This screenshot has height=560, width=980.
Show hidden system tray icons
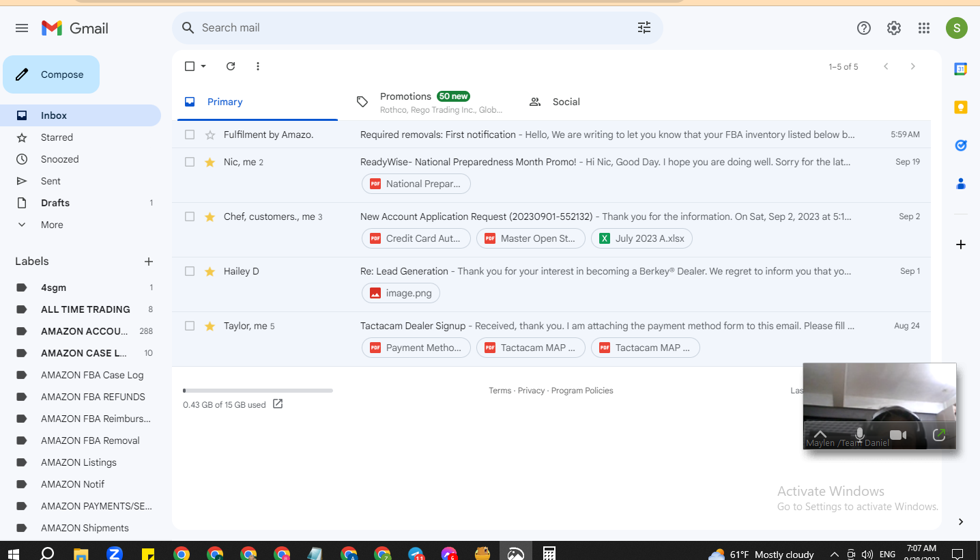834,555
